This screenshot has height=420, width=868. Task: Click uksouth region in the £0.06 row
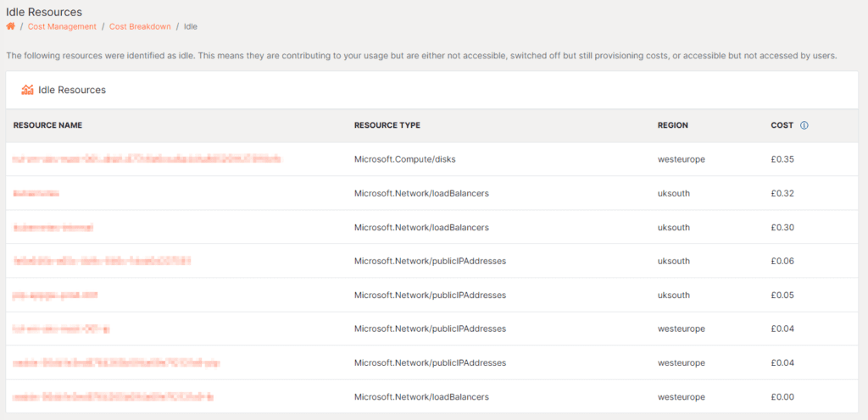pyautogui.click(x=673, y=261)
